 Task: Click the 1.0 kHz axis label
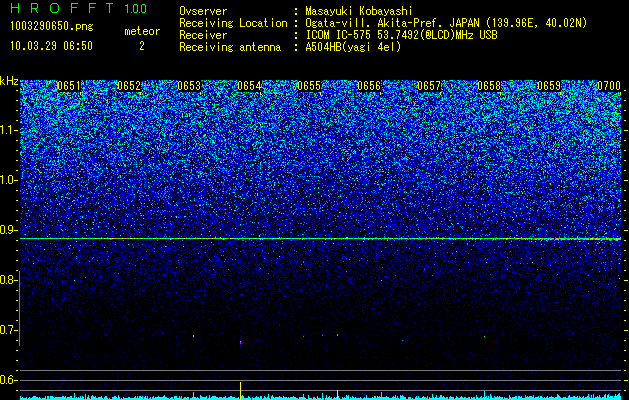[x=8, y=181]
